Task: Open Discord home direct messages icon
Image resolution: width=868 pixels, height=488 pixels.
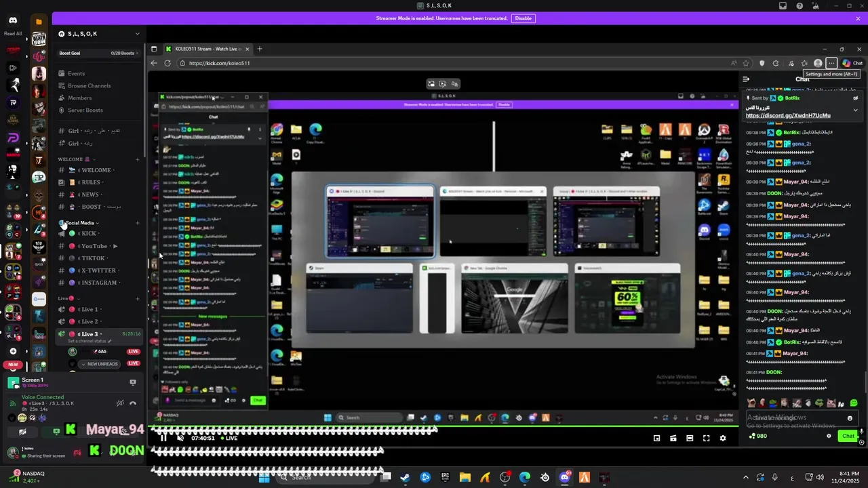Action: [x=13, y=21]
